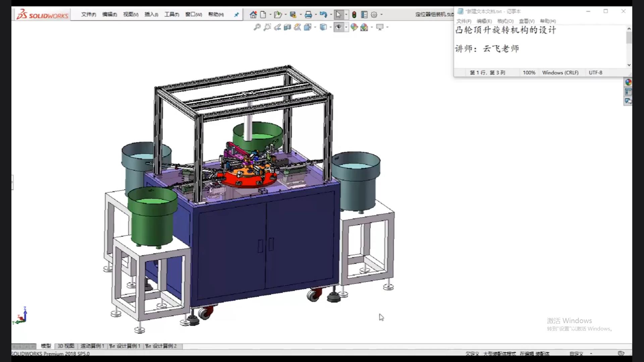This screenshot has width=644, height=362.
Task: Open File Properties list icon
Action: [364, 14]
